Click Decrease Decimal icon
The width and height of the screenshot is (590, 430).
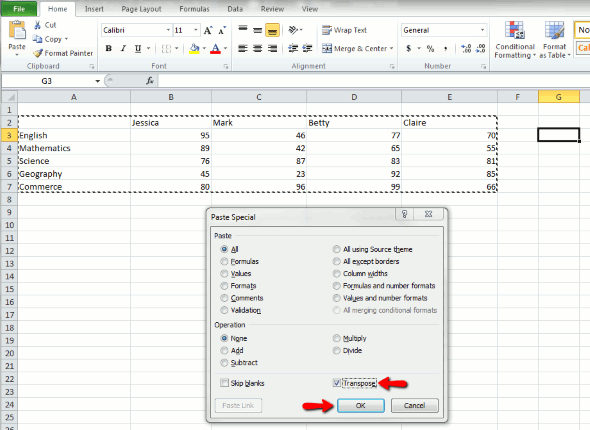coord(481,48)
